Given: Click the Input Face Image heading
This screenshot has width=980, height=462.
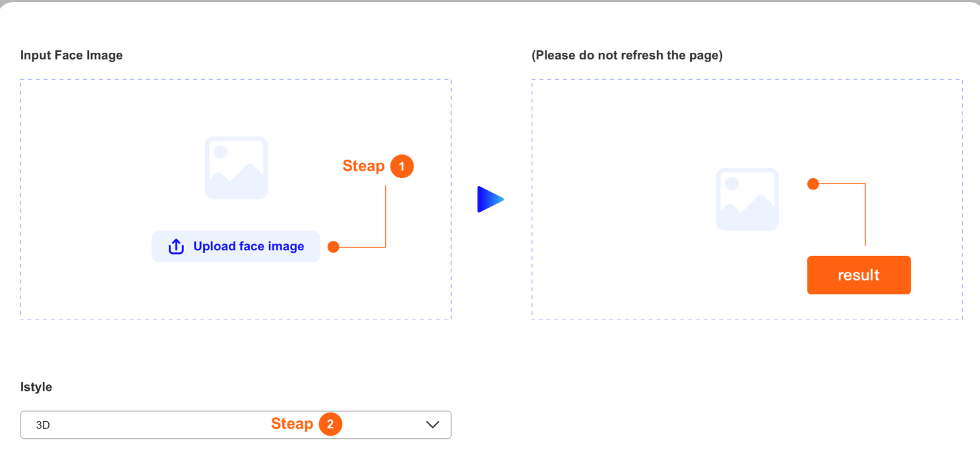Looking at the screenshot, I should tap(71, 55).
